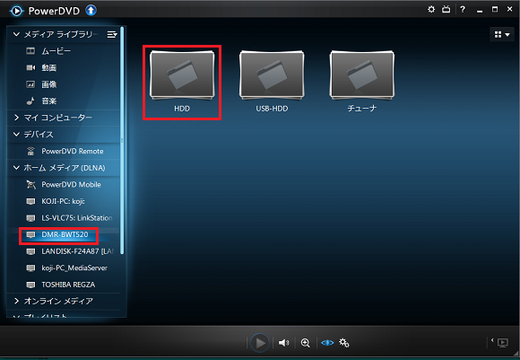
Task: Click monitor icon beside KOJI-PC: koji
Action: coord(31,201)
